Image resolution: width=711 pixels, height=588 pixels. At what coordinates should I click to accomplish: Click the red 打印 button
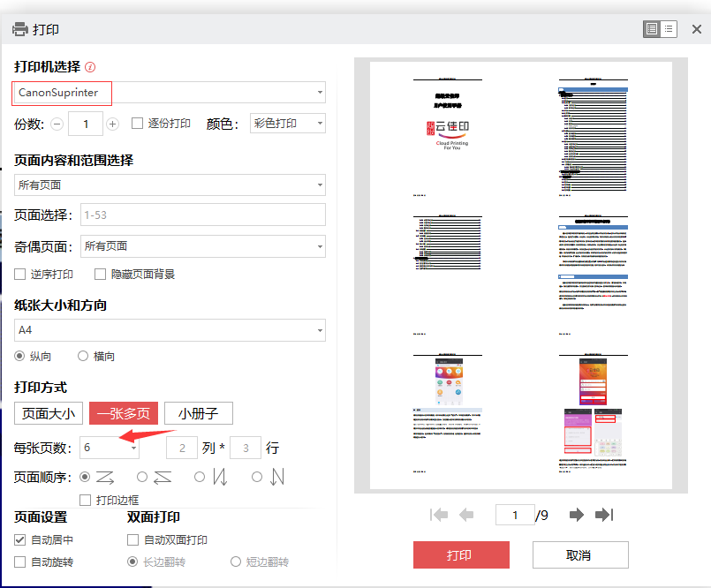coord(461,555)
